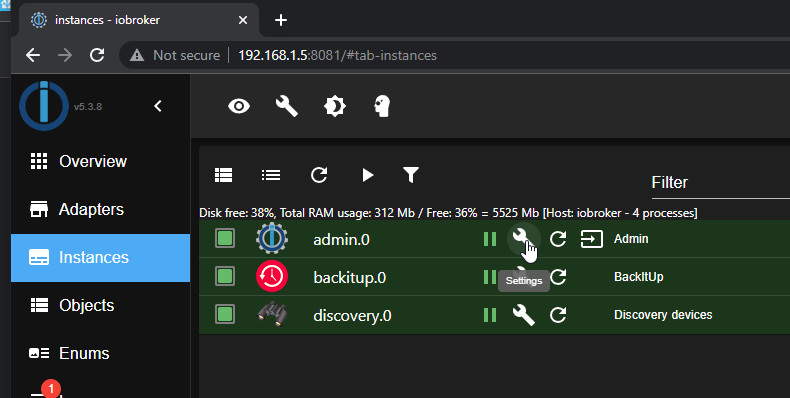Switch instances to compact list view
Viewport: 790px width, 398px height.
[271, 175]
